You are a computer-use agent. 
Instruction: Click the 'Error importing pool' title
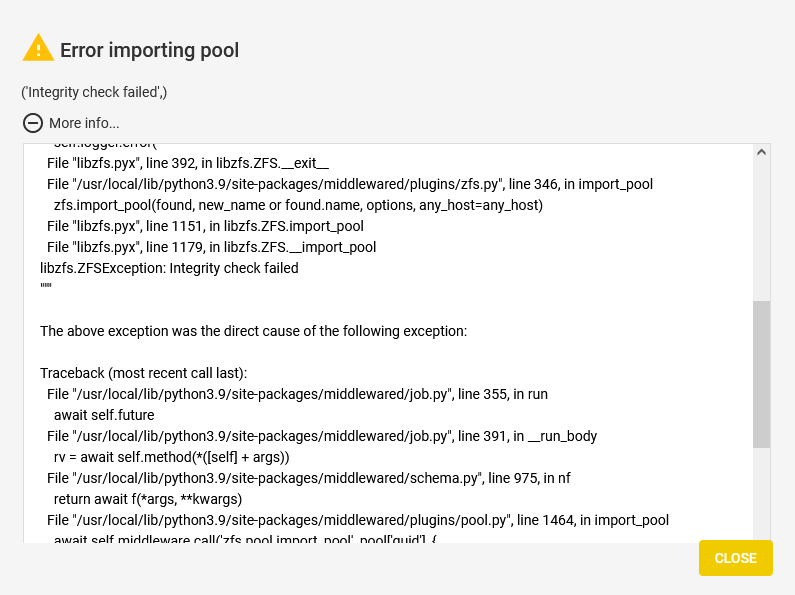pos(150,50)
